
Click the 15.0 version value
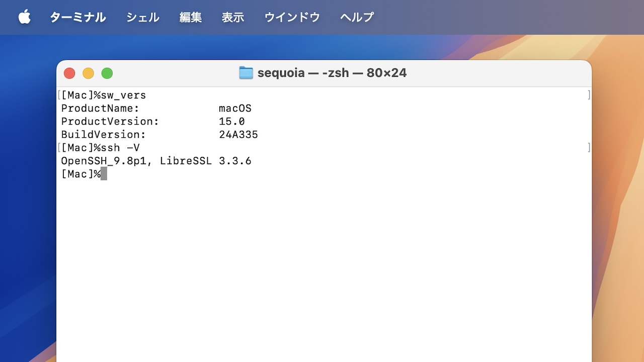(232, 121)
